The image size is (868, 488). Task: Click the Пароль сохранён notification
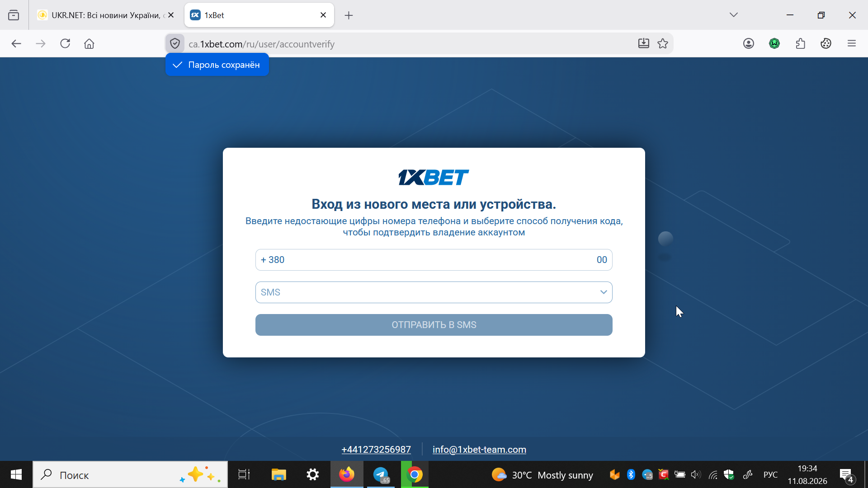click(x=217, y=65)
